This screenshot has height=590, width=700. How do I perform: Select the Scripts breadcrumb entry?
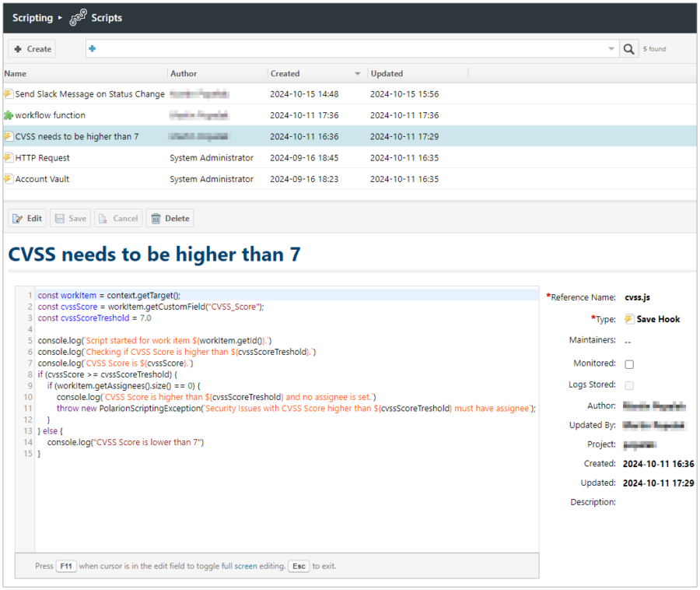107,16
